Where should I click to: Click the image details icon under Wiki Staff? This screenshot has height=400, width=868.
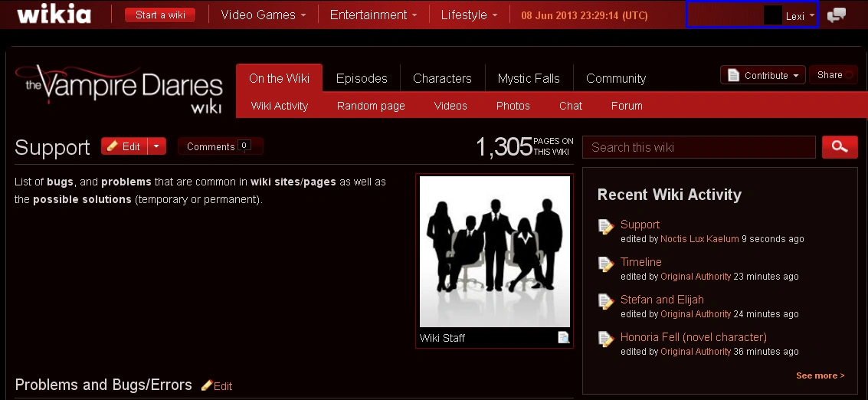point(564,337)
